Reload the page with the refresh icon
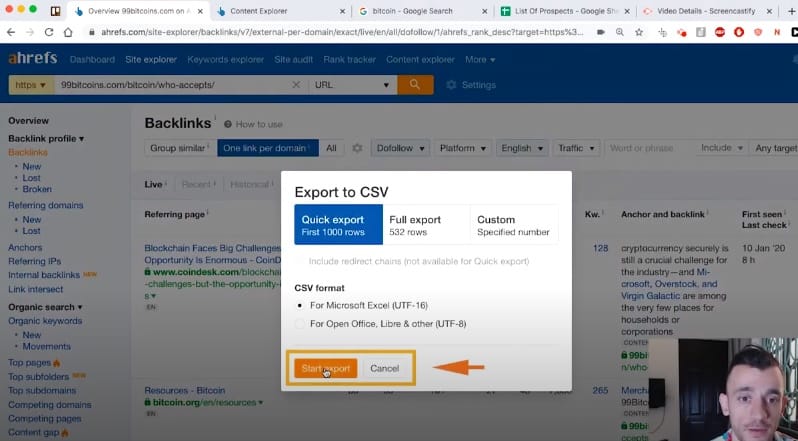Image resolution: width=798 pixels, height=441 pixels. (x=49, y=32)
